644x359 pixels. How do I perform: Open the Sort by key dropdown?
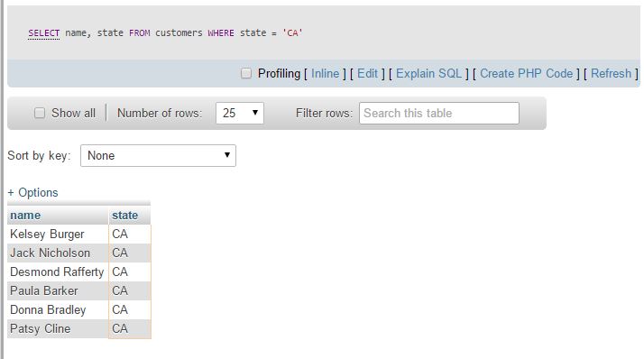point(158,155)
